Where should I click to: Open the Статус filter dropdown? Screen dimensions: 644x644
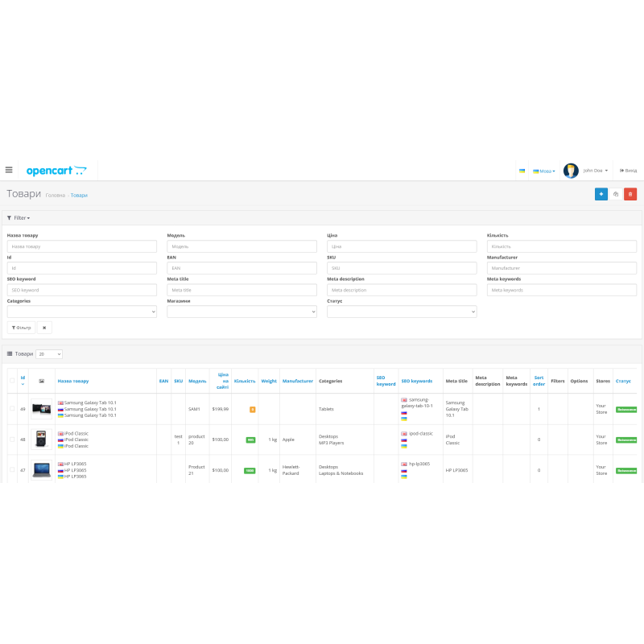[401, 311]
